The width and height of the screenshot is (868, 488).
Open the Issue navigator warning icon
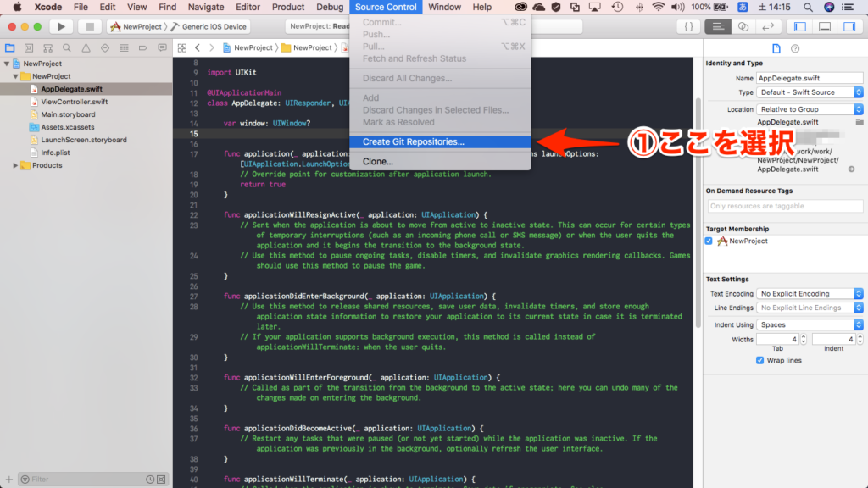[87, 49]
